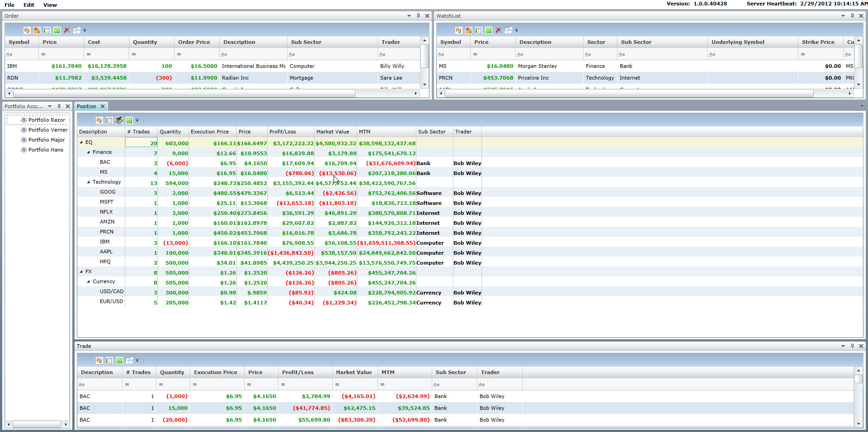Click the Order grid horizontal scrollbar

[x=184, y=93]
